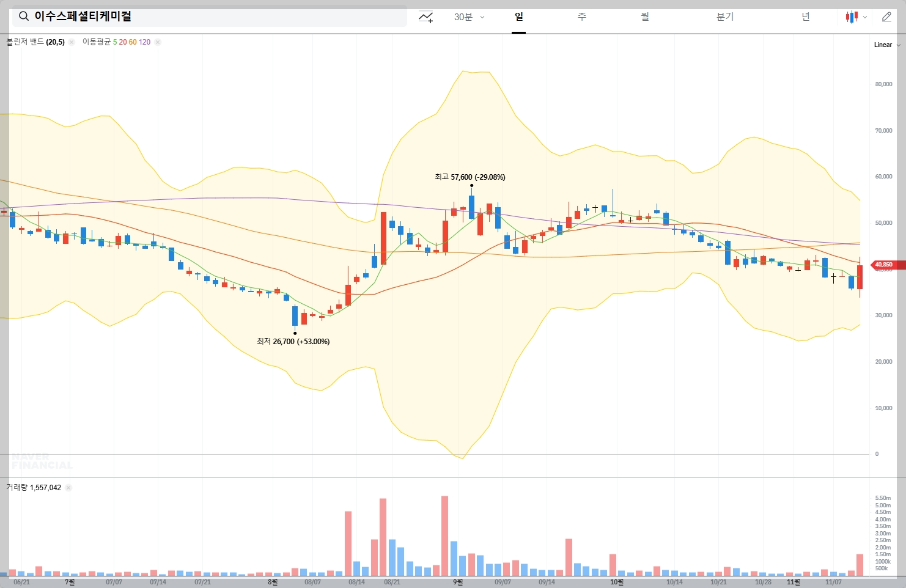Open the 30분 interval dropdown
The image size is (906, 588).
pos(469,17)
